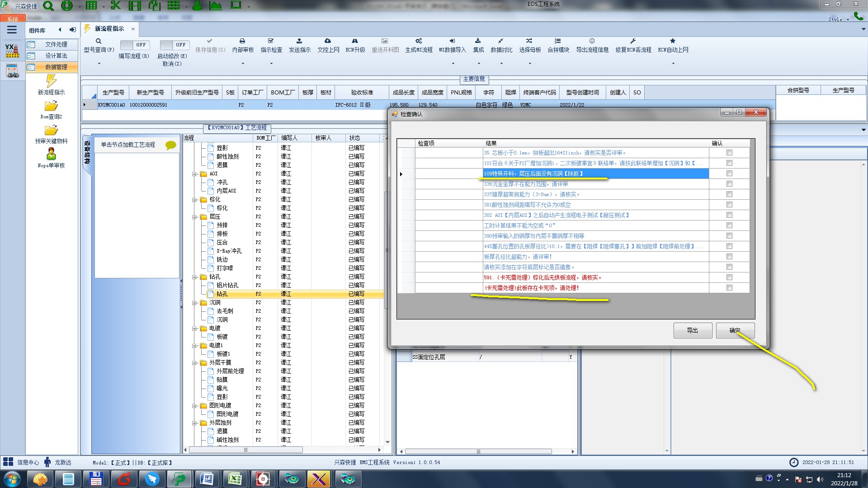Viewport: 868px width, 488px height.
Task: Select the 新流程指示 tab
Action: pos(109,29)
